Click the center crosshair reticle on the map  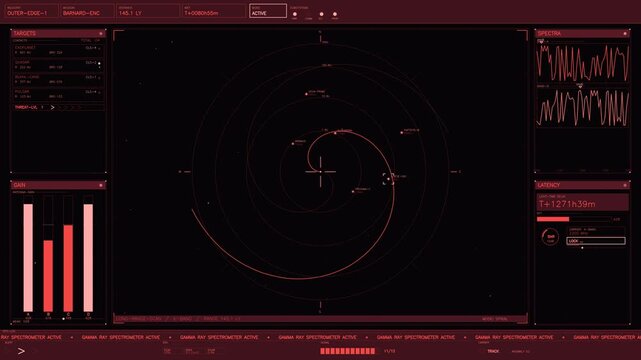pos(320,172)
